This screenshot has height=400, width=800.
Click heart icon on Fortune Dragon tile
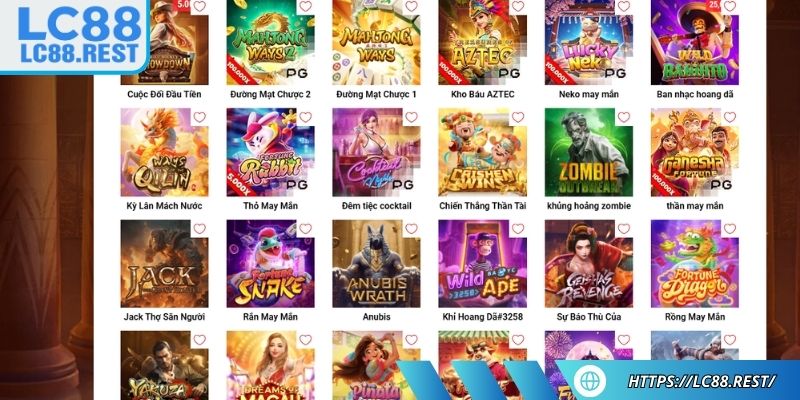coord(730,229)
